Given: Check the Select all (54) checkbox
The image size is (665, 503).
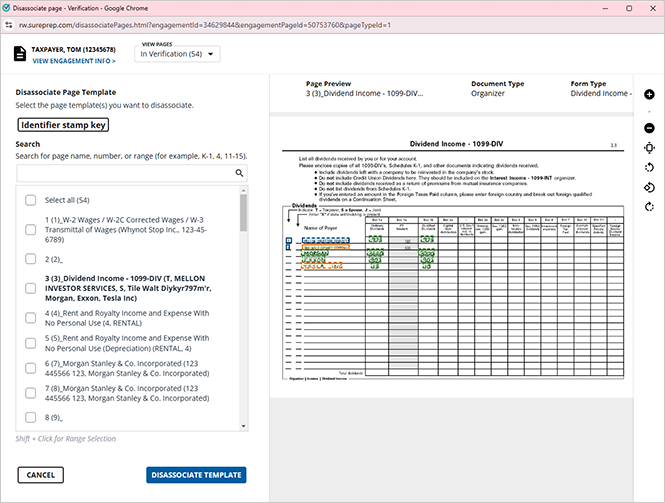Looking at the screenshot, I should click(x=31, y=202).
